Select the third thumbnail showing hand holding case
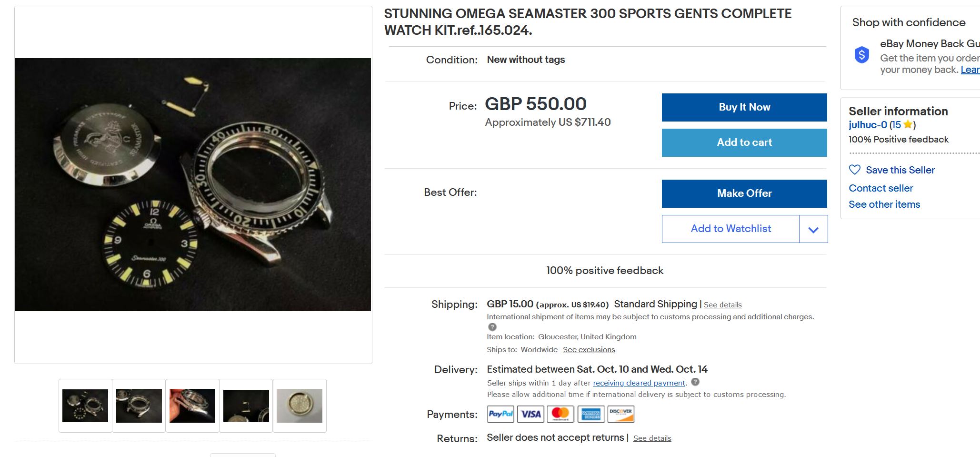 click(x=192, y=406)
